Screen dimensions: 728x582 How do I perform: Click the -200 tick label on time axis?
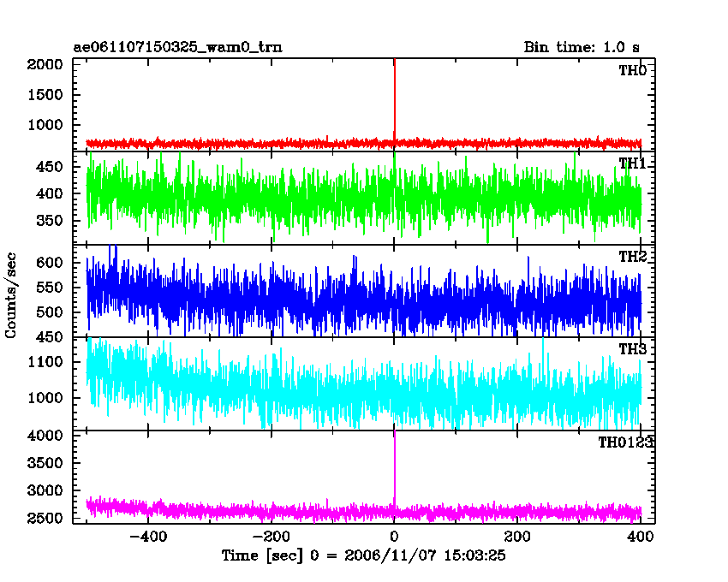(x=272, y=537)
